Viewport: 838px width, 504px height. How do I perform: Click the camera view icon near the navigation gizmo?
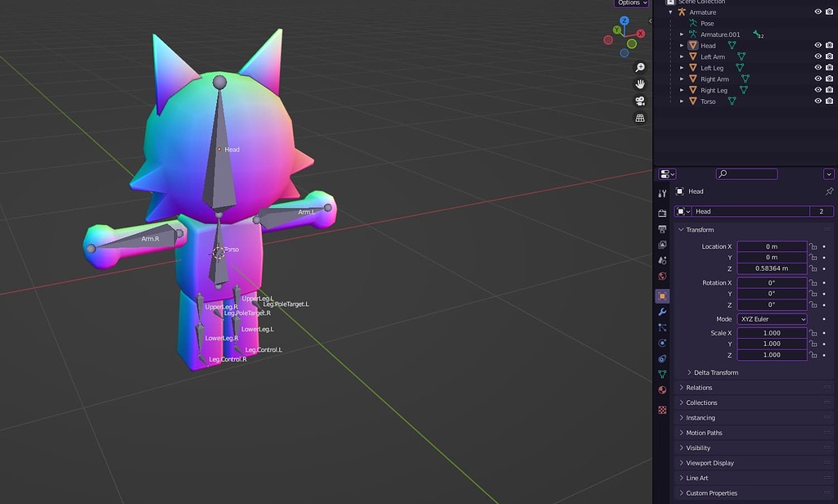[641, 101]
